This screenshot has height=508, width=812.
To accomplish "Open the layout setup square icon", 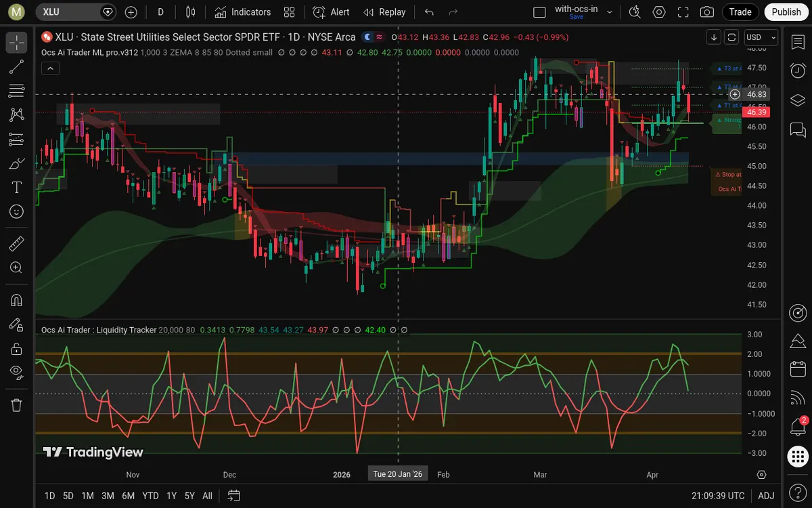I will click(x=539, y=12).
